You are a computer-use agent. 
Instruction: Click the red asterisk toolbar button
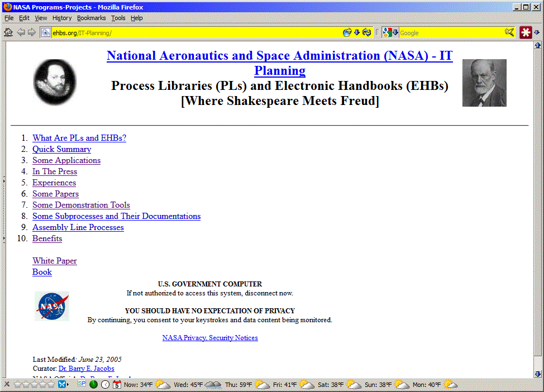[x=526, y=32]
